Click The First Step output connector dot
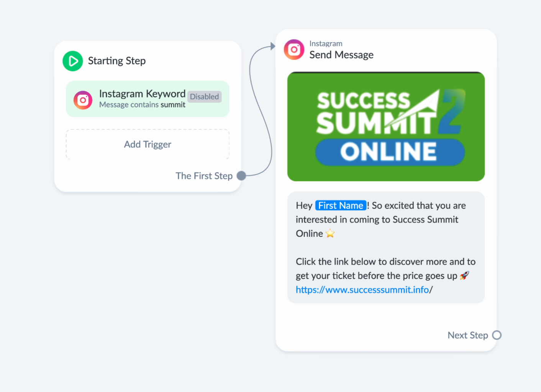Viewport: 541px width, 392px height. (241, 176)
